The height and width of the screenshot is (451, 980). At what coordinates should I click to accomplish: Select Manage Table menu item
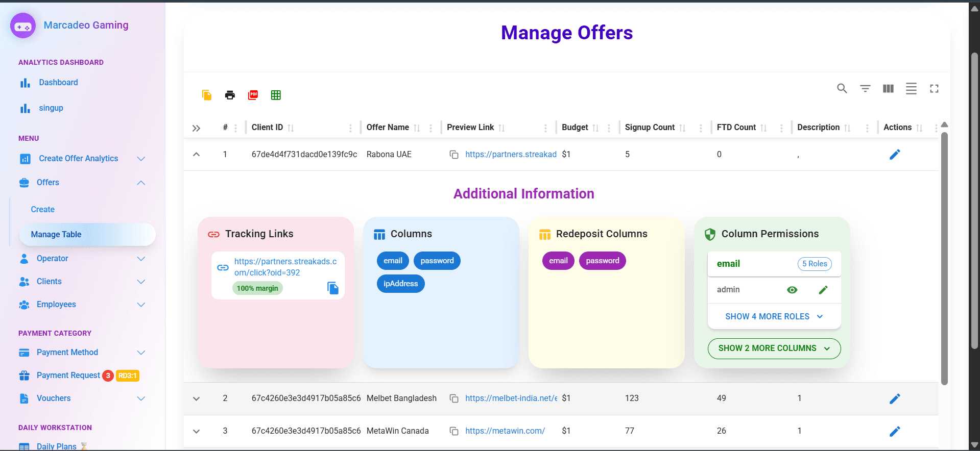pos(87,234)
